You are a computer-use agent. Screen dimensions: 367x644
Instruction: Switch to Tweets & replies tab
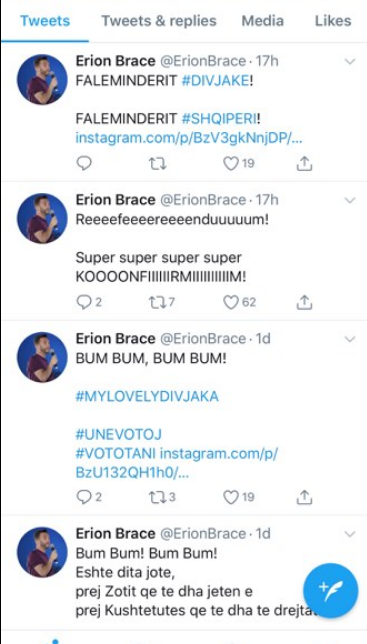coord(159,21)
